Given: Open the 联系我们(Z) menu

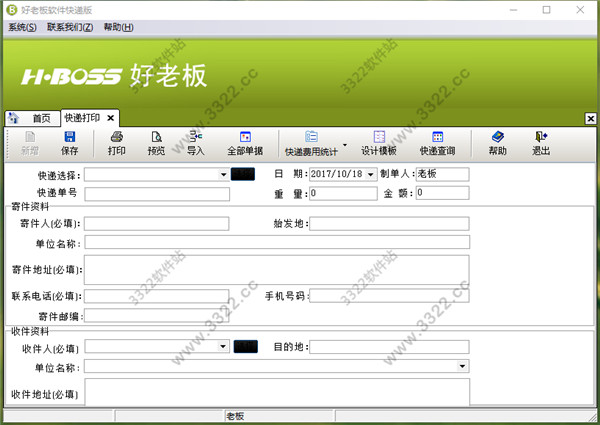Looking at the screenshot, I should coord(70,27).
